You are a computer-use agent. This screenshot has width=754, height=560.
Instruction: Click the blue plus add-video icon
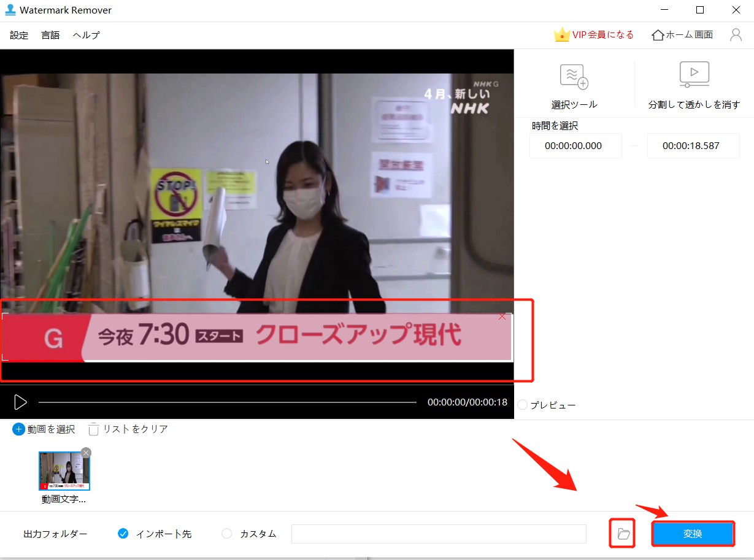click(18, 429)
